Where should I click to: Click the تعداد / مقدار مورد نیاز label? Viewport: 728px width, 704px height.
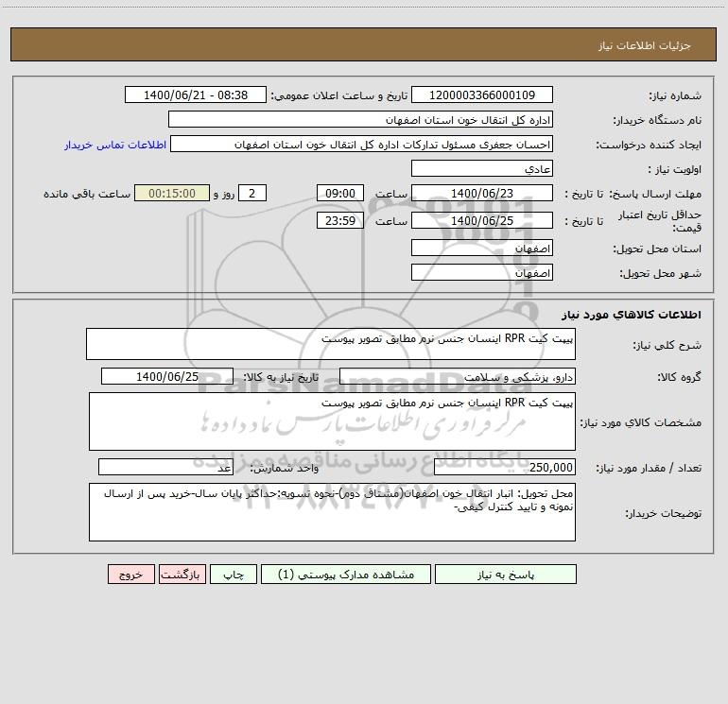pos(649,469)
